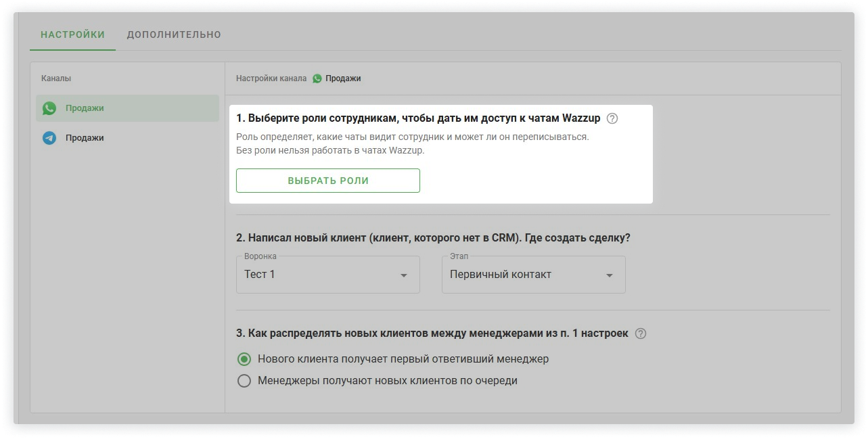Click the WhatsApp icon in the channels list

(49, 108)
